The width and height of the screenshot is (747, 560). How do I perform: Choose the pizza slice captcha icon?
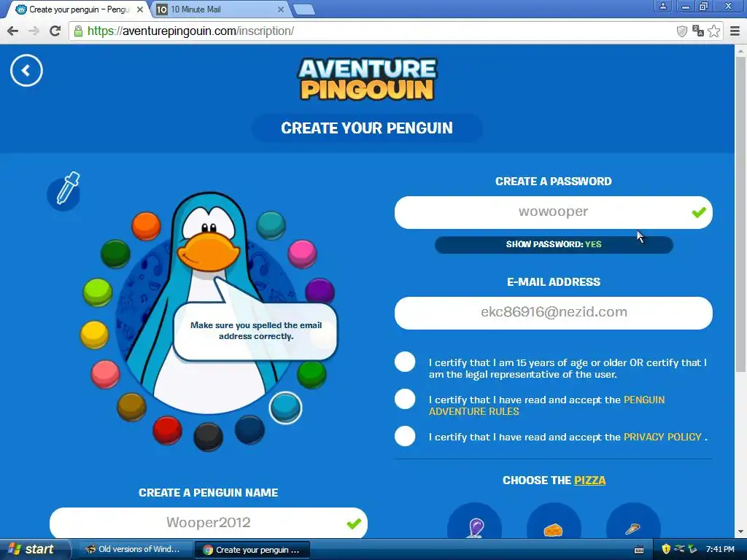click(x=633, y=521)
